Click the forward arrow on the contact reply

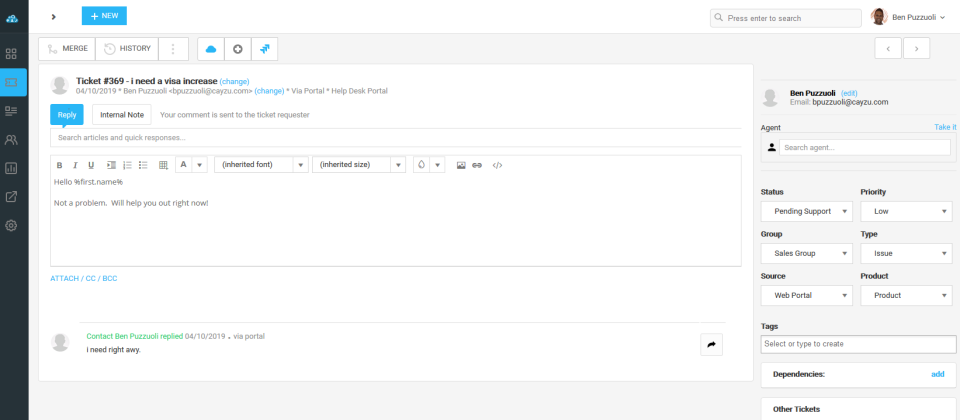(711, 345)
